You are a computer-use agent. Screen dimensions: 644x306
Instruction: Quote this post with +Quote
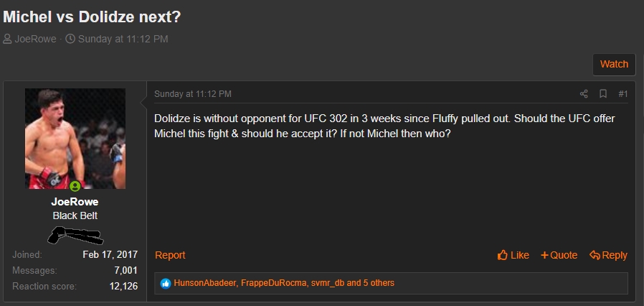click(x=559, y=255)
